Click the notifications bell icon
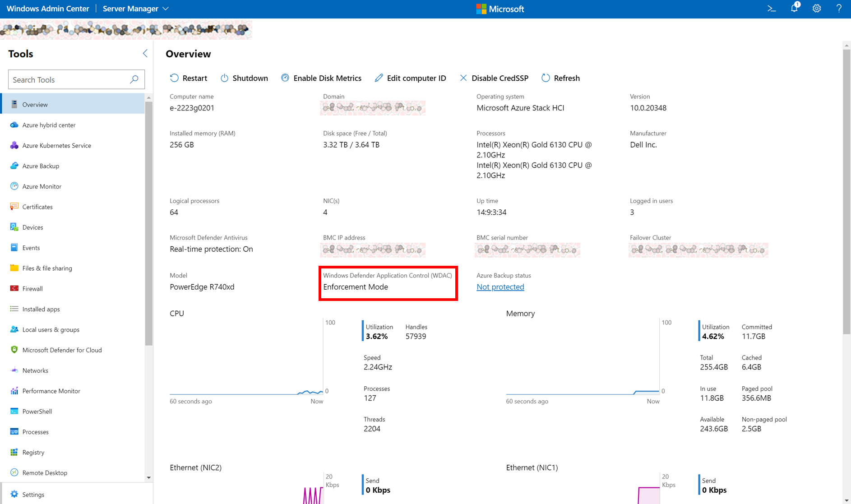Screen dimensions: 851x504 [794, 9]
